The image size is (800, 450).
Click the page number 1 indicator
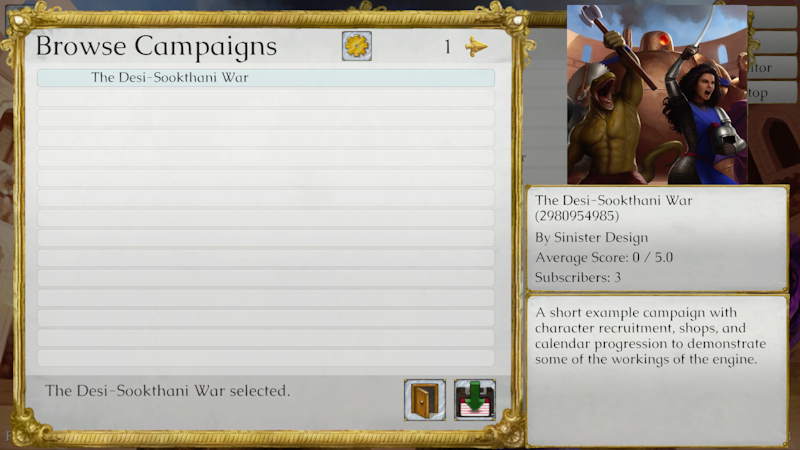click(x=447, y=47)
